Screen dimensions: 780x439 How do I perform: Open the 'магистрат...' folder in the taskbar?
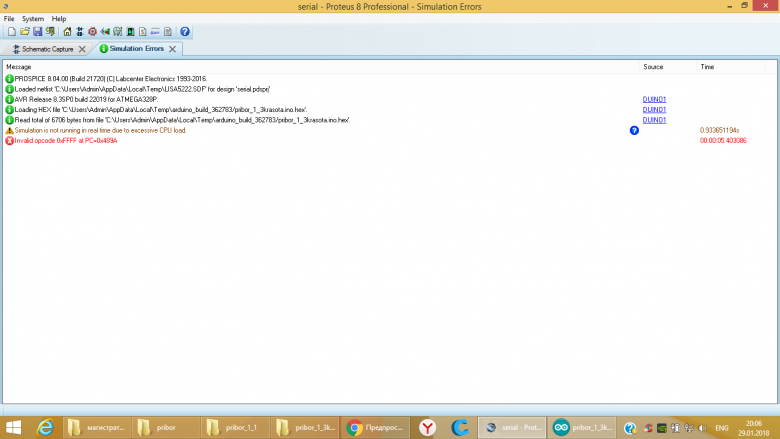[x=97, y=428]
